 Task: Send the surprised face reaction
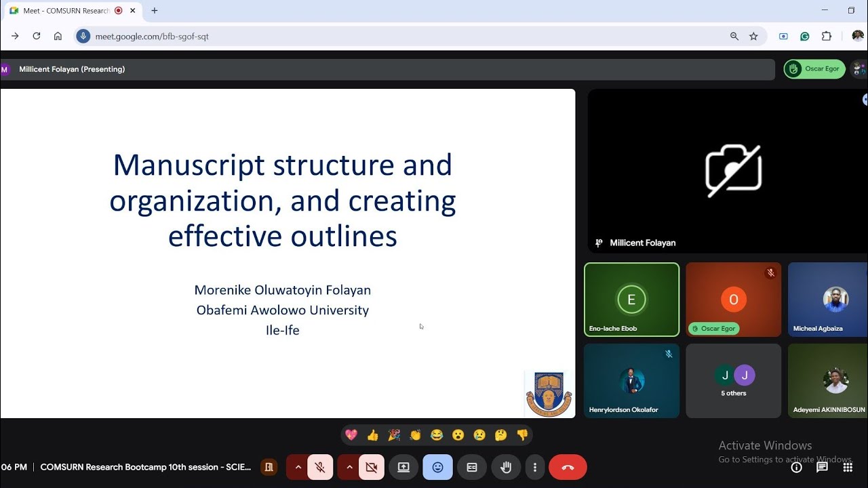458,435
